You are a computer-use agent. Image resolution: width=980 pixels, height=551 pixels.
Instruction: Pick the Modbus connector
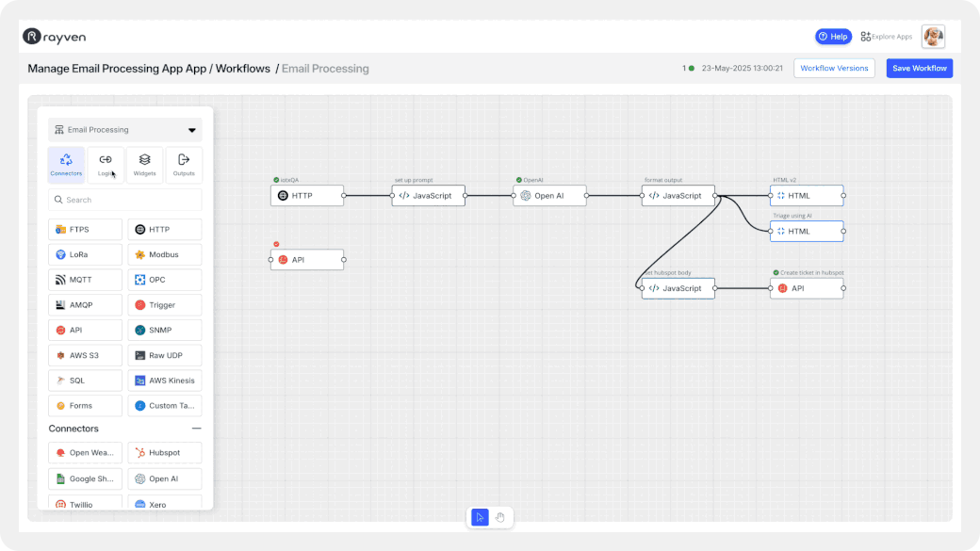coord(164,254)
